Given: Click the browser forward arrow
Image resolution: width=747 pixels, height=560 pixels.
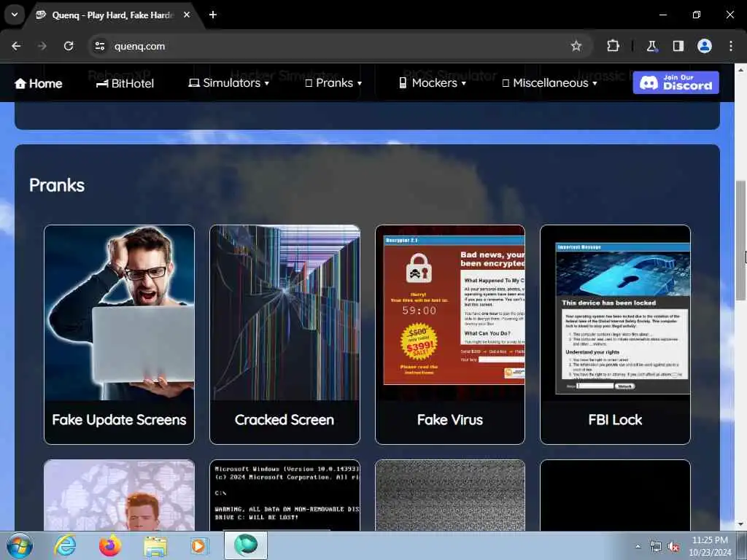Looking at the screenshot, I should (42, 46).
